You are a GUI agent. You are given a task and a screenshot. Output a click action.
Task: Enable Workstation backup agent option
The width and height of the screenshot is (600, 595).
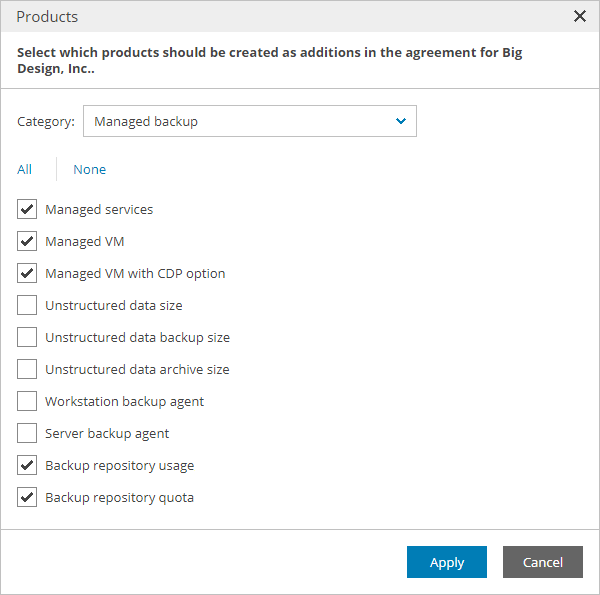27,401
